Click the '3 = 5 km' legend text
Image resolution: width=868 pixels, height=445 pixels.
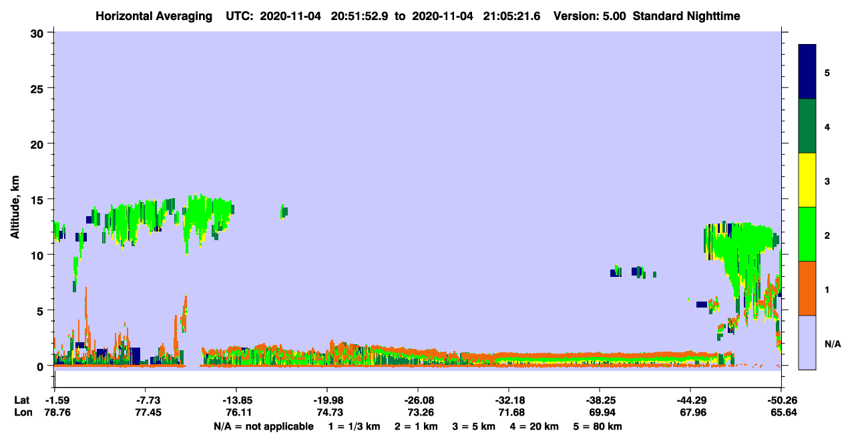(x=474, y=426)
